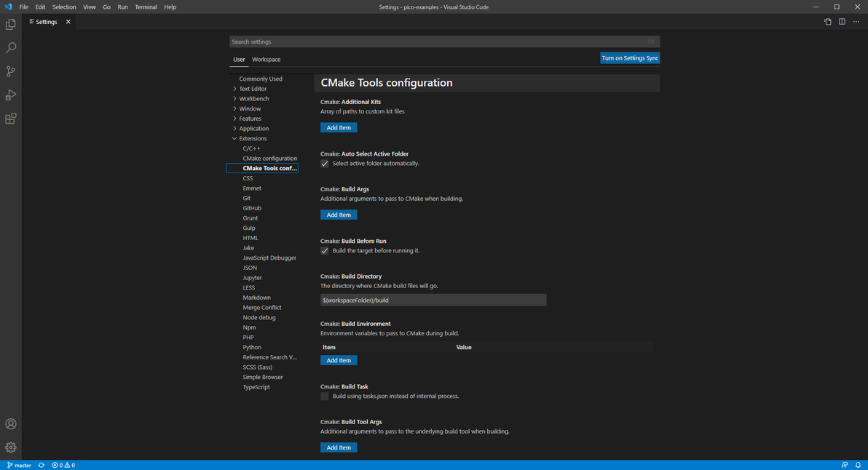868x470 pixels.
Task: Open the editor More Actions ellipsis
Action: [x=856, y=22]
